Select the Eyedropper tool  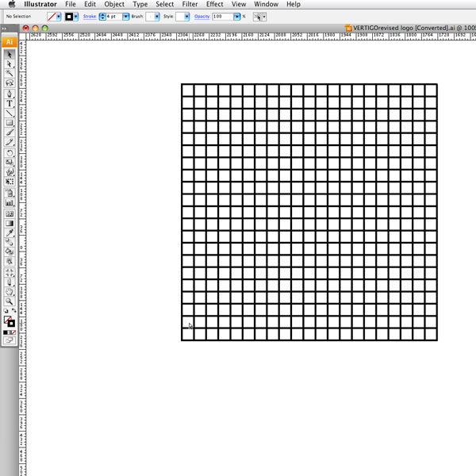tap(10, 233)
